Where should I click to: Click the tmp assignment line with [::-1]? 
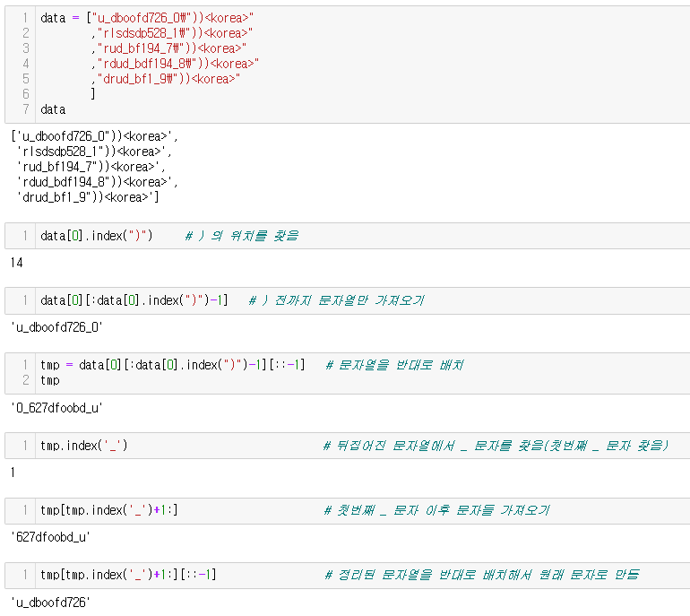coord(172,365)
